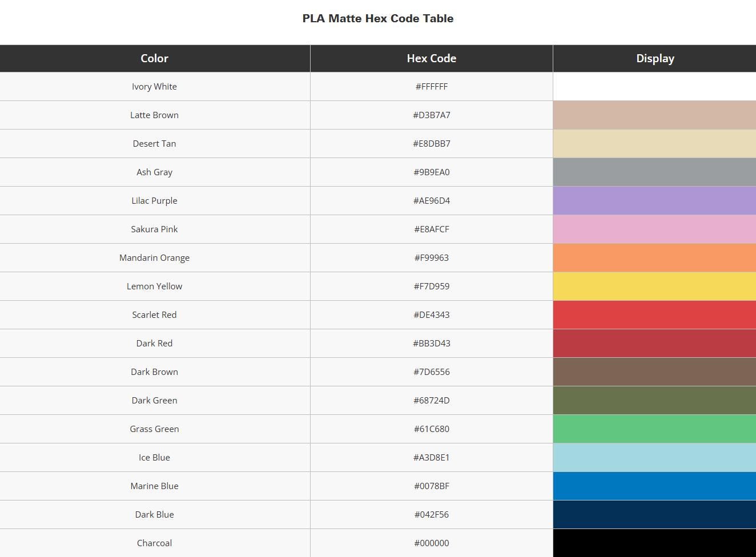Select the Lemon Yellow display swatch
Viewport: 756px width, 557px height.
tap(654, 286)
